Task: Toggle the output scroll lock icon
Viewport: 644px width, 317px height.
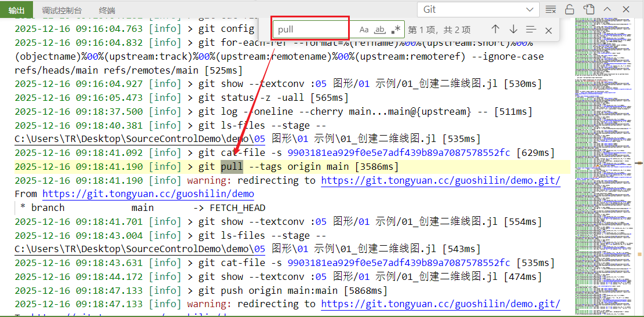Action: 569,9
